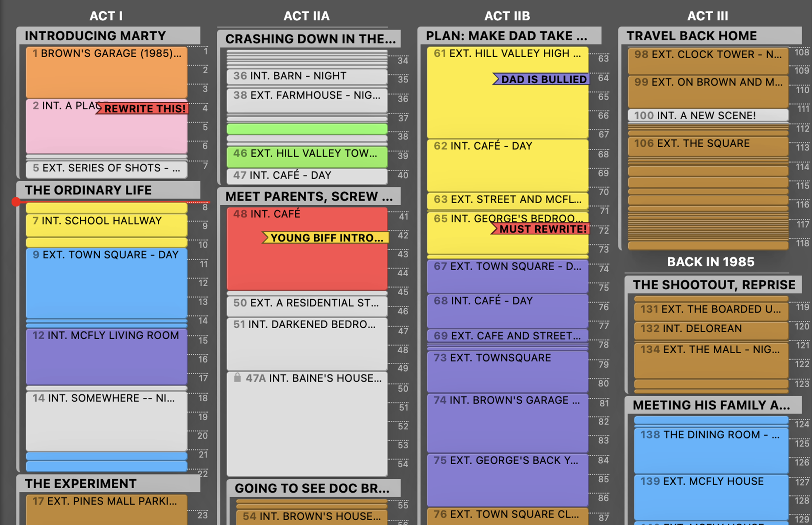Click THE EXPERIMENT sequence header
The width and height of the screenshot is (812, 525).
(x=81, y=483)
